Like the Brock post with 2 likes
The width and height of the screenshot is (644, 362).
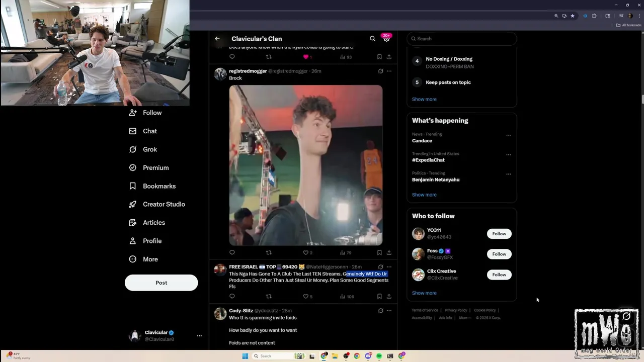pyautogui.click(x=307, y=252)
